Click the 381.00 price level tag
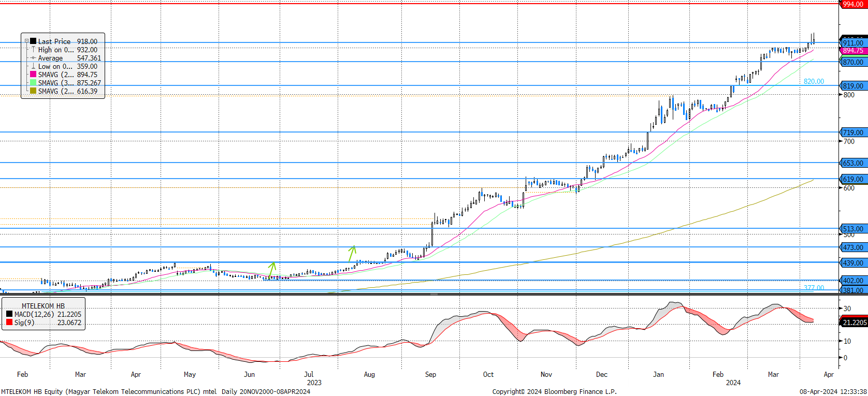Image resolution: width=868 pixels, height=396 pixels. pyautogui.click(x=853, y=290)
